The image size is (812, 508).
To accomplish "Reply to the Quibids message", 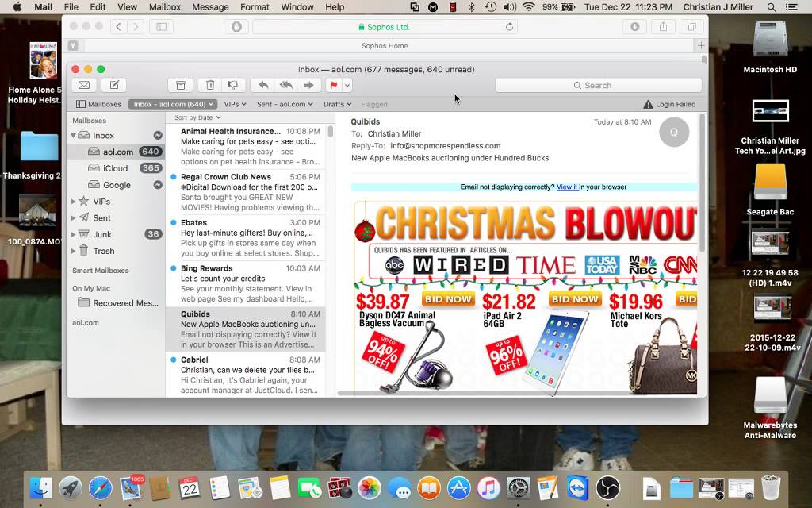I will pos(263,85).
